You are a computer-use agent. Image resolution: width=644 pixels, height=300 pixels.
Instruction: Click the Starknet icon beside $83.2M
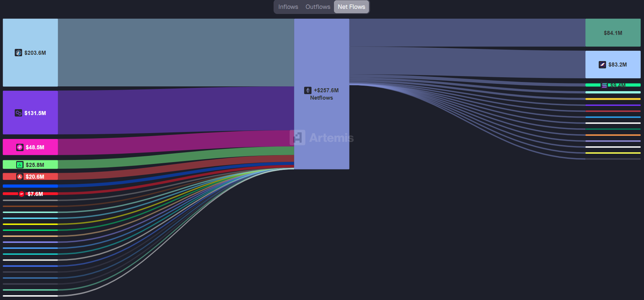pyautogui.click(x=602, y=65)
